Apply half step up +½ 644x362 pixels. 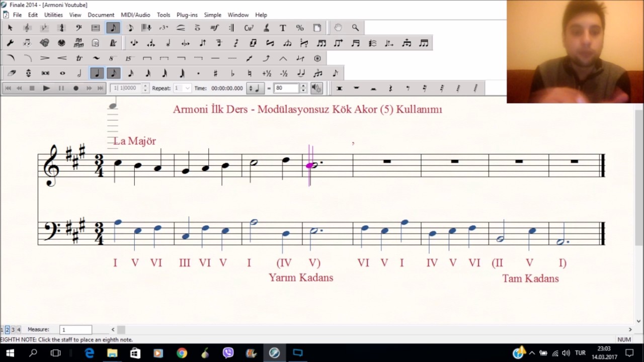(267, 73)
